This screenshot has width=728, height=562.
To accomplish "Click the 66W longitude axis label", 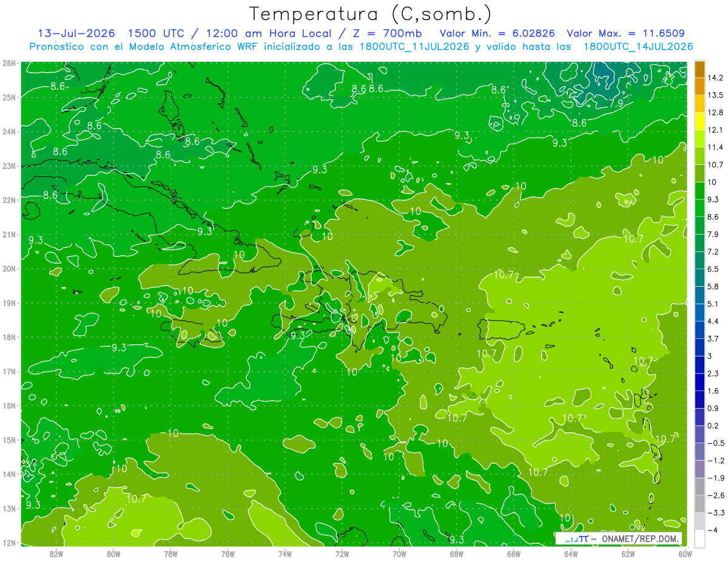I will (x=514, y=554).
